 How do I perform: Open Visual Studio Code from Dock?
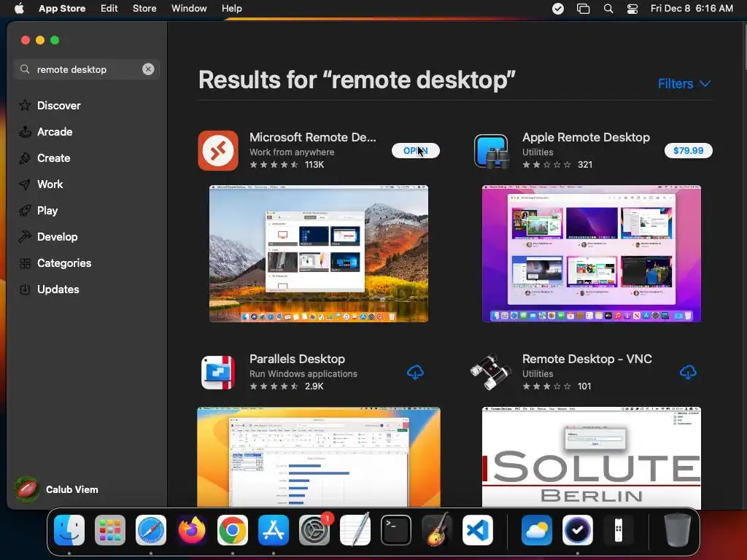coord(477,529)
